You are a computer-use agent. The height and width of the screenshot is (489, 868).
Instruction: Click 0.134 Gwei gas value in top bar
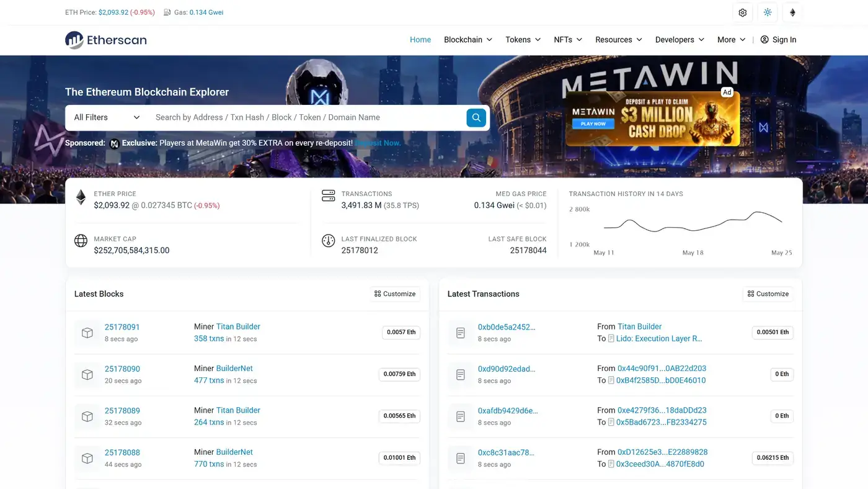click(x=206, y=12)
